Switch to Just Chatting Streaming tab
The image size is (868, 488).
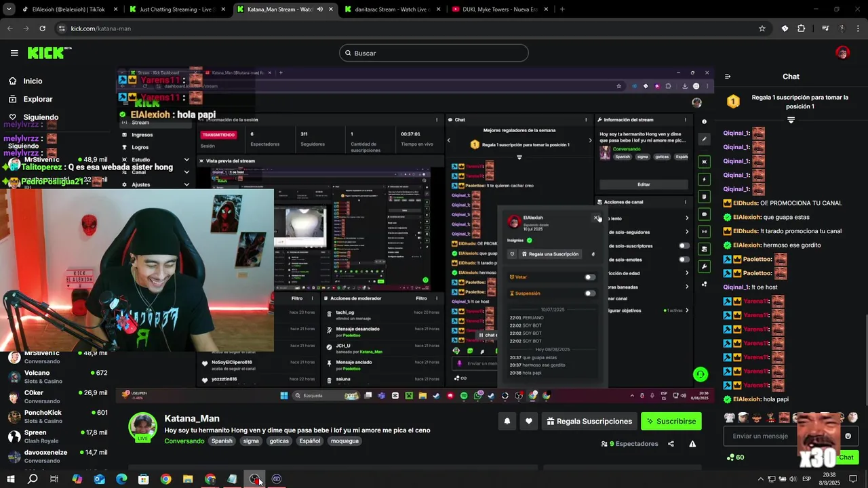[x=176, y=9]
